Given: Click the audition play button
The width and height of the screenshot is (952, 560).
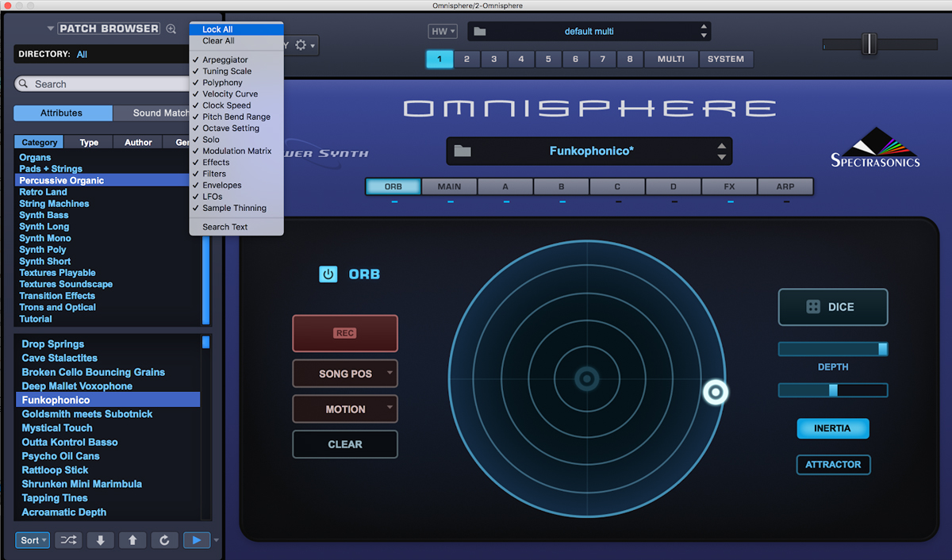Looking at the screenshot, I should pos(196,540).
